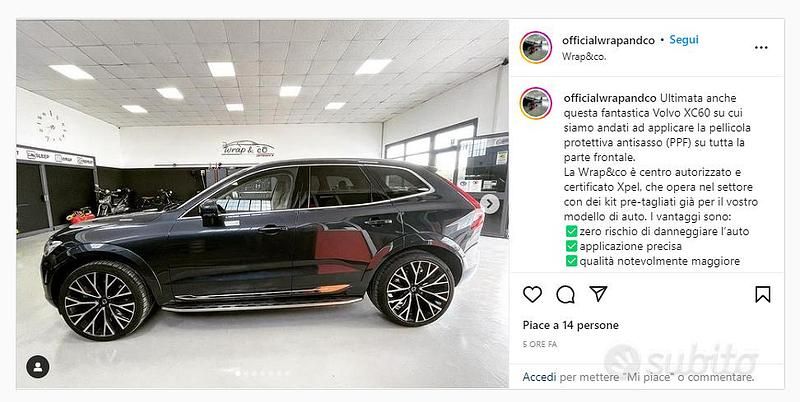Click the second carousel dot indicator
The width and height of the screenshot is (800, 402).
click(x=246, y=373)
